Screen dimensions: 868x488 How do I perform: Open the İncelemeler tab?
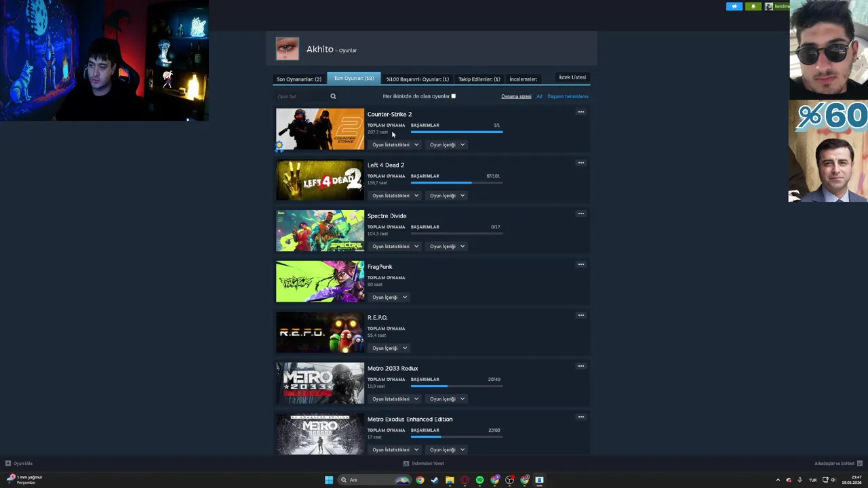524,79
